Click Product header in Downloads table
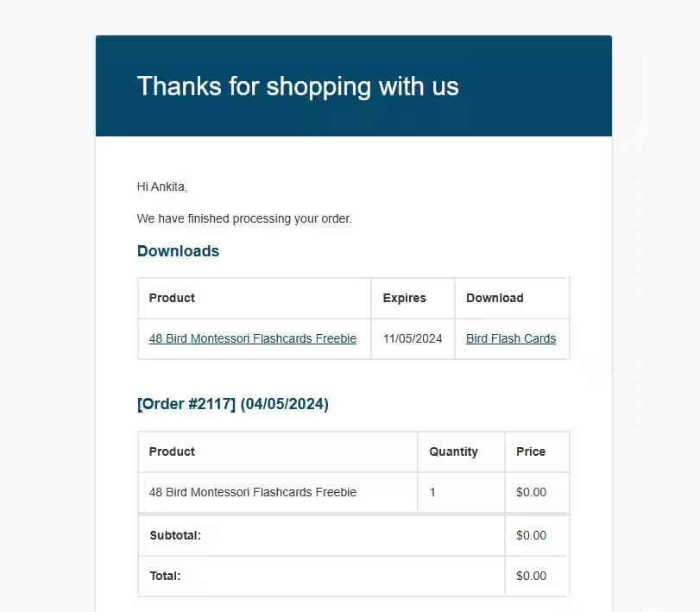The height and width of the screenshot is (612, 700). [172, 298]
